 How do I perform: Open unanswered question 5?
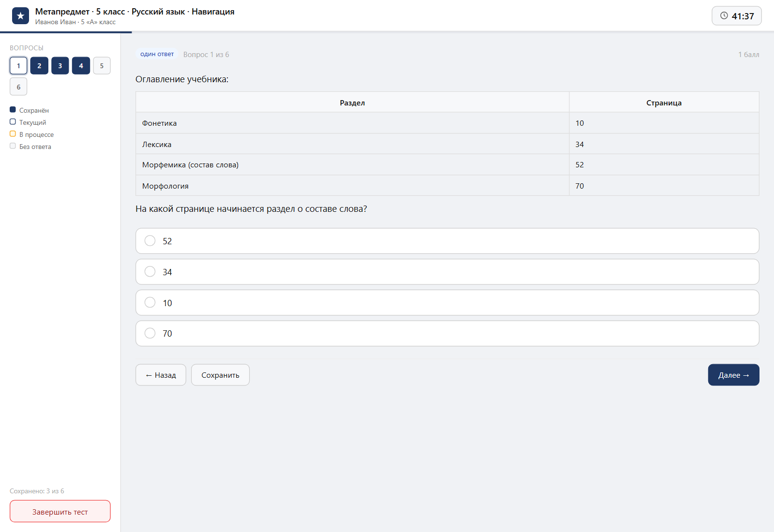click(x=102, y=66)
